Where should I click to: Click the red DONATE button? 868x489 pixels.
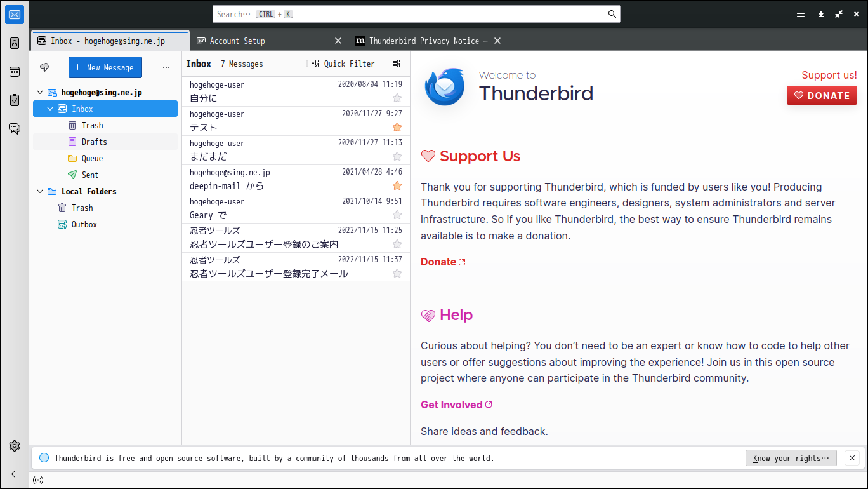[x=822, y=96]
